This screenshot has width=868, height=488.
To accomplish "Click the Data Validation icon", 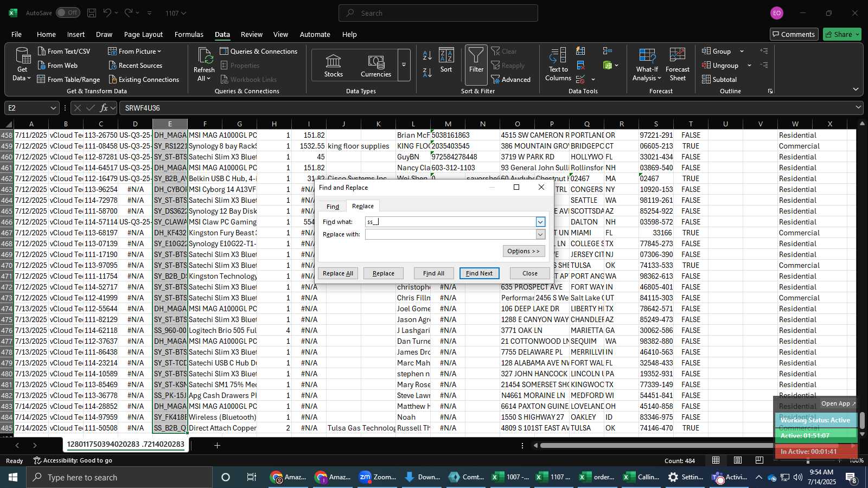I will pyautogui.click(x=580, y=79).
